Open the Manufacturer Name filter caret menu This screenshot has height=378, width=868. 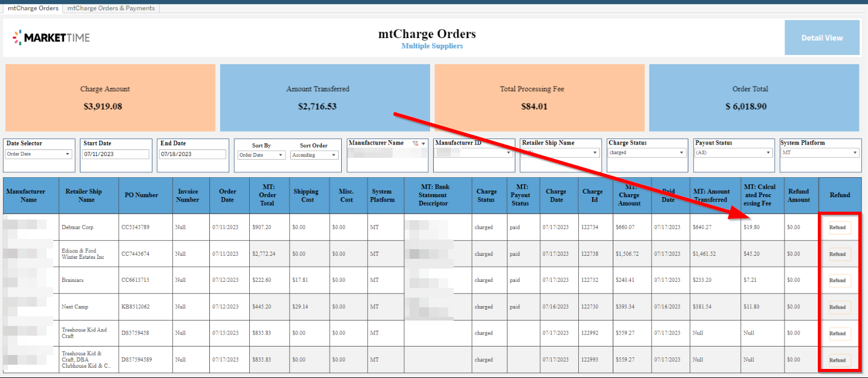[x=423, y=143]
